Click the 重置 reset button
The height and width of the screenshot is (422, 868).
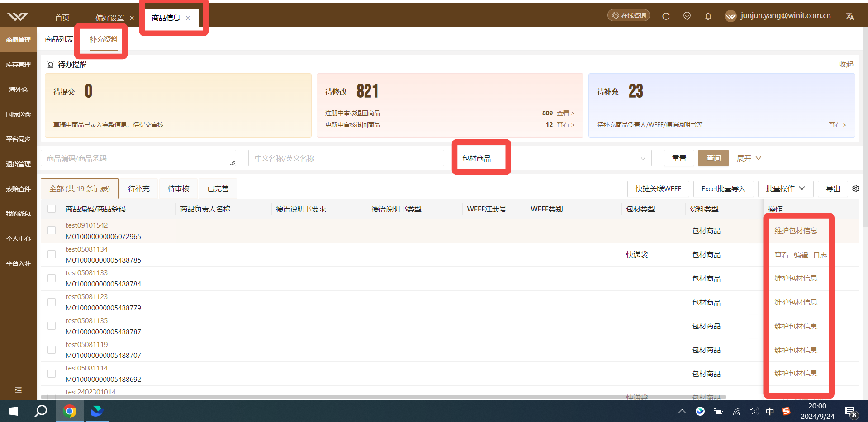coord(679,158)
